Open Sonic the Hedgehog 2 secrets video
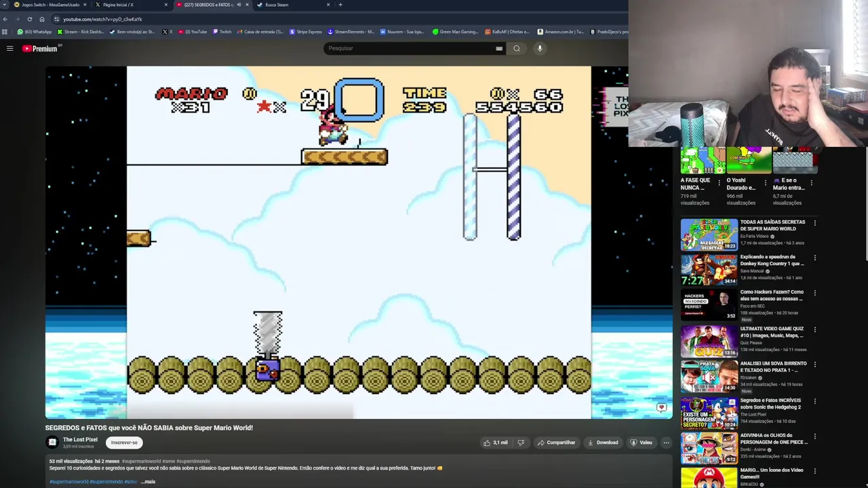The image size is (868, 488). (x=709, y=413)
